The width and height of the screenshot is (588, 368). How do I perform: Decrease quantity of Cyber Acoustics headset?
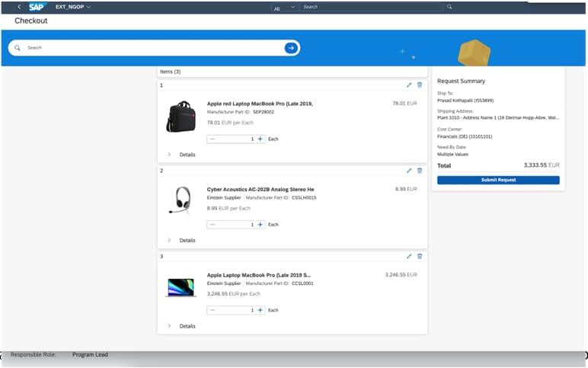[x=213, y=225]
